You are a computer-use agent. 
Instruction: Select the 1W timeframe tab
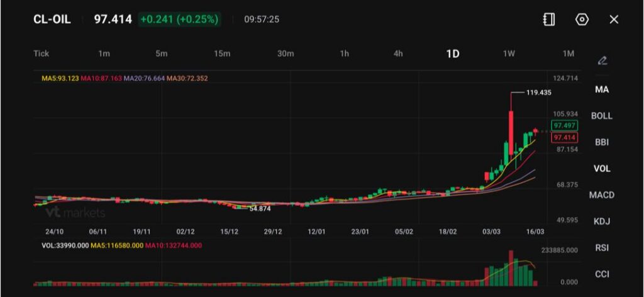[x=509, y=53]
